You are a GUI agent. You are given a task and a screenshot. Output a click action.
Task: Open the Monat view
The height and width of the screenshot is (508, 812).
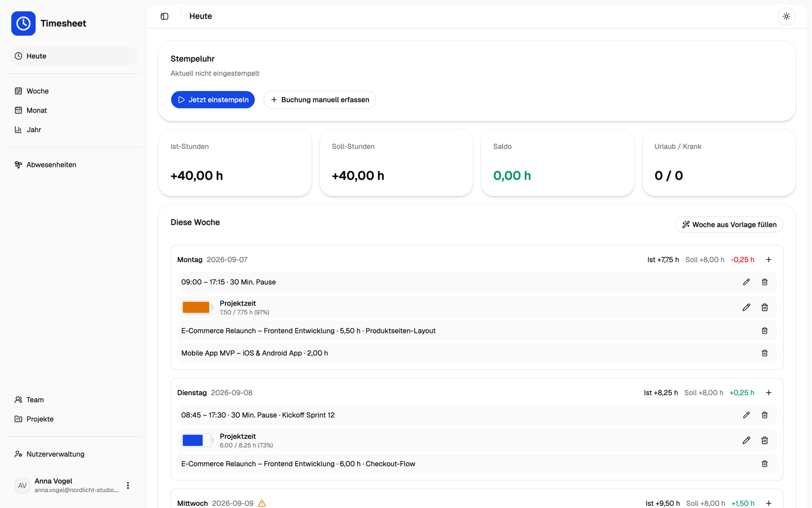(x=73, y=110)
